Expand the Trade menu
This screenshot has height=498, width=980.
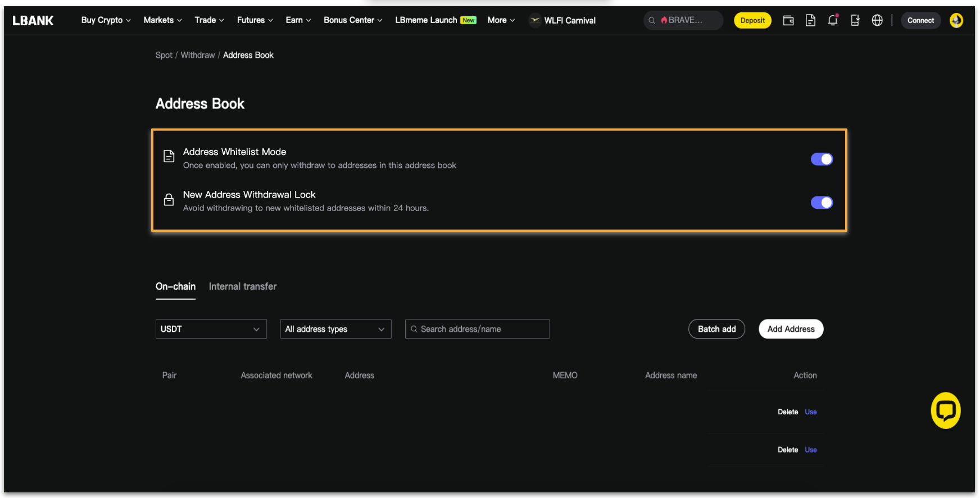pos(209,20)
